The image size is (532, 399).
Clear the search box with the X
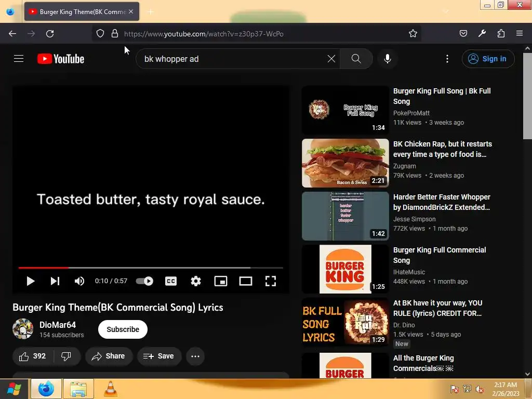pos(331,59)
